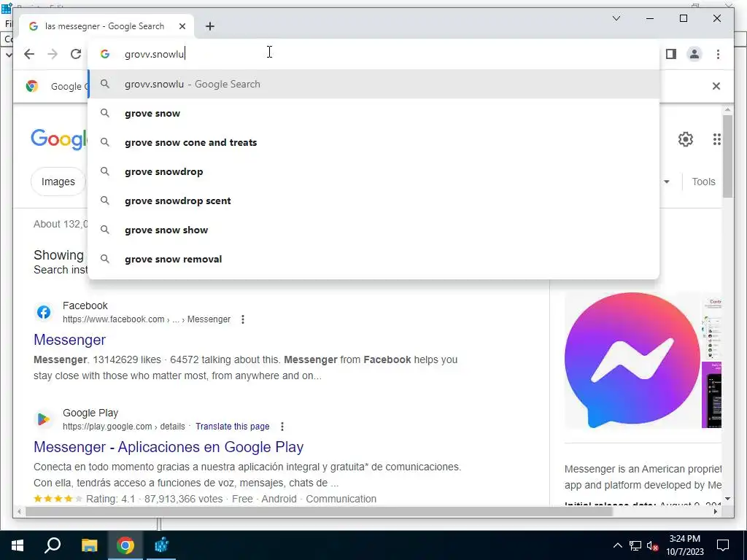747x560 pixels.
Task: Open the Google apps grid
Action: (716, 139)
